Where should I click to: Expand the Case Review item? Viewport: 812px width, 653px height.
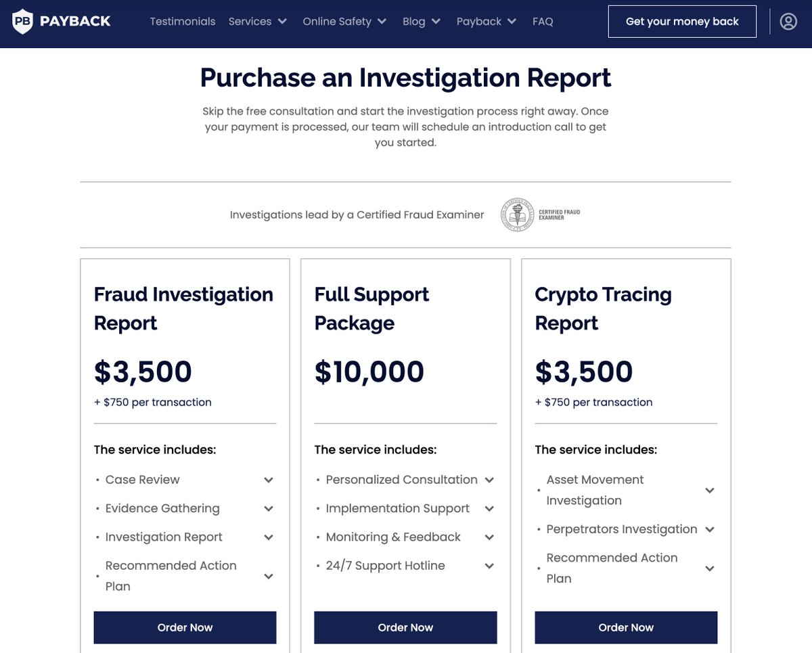click(x=185, y=480)
